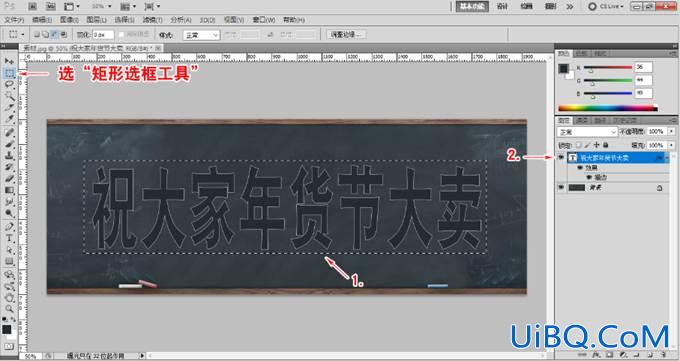The width and height of the screenshot is (680, 361).
Task: Open the Arrange Documents dropdown
Action: (128, 7)
